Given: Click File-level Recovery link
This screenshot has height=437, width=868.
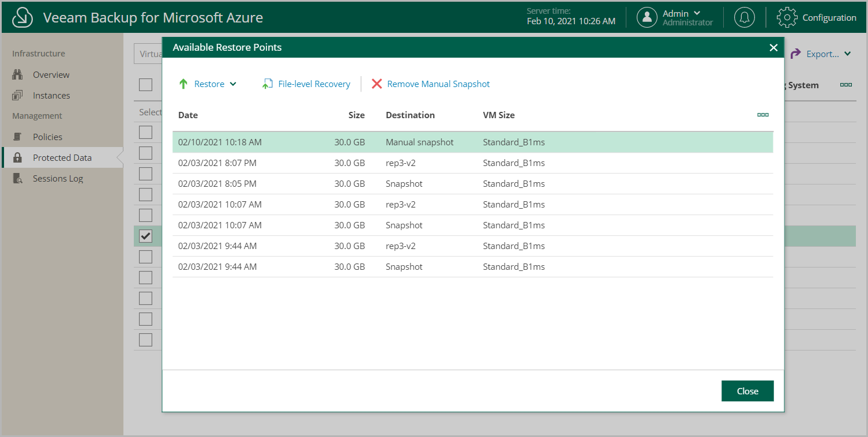Looking at the screenshot, I should pos(314,84).
